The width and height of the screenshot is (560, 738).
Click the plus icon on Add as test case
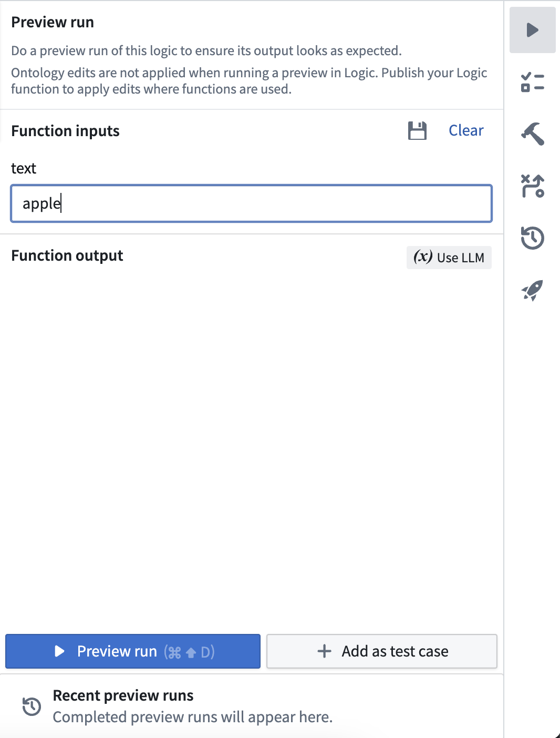pyautogui.click(x=325, y=651)
